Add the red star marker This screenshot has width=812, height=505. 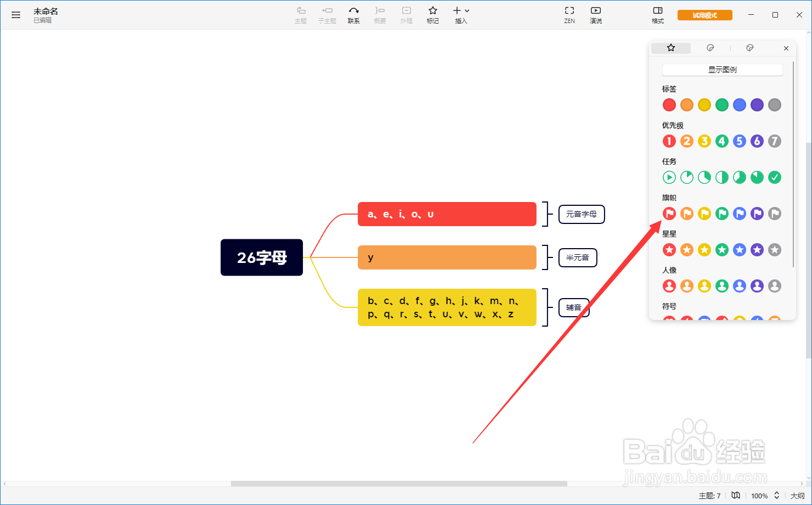(669, 250)
